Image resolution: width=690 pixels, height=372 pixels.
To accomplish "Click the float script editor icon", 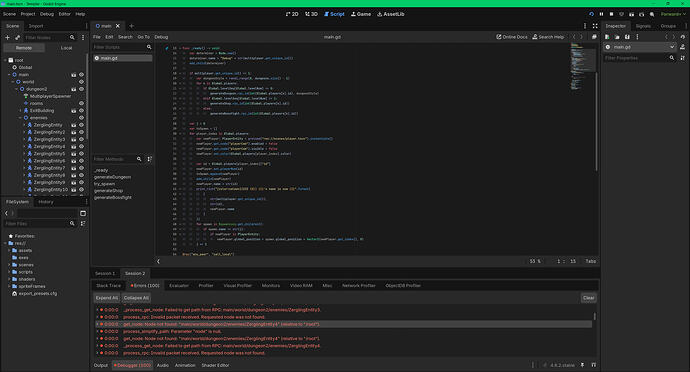I will coord(594,37).
